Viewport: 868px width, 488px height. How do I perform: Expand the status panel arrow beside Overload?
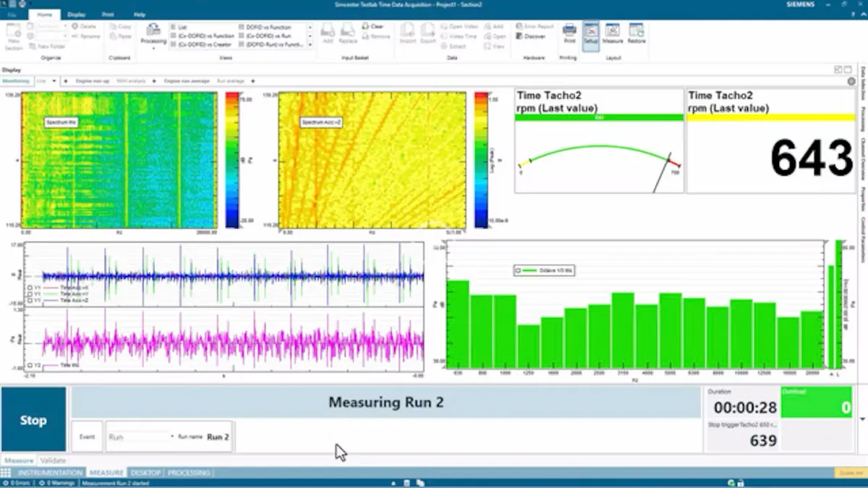(x=861, y=419)
